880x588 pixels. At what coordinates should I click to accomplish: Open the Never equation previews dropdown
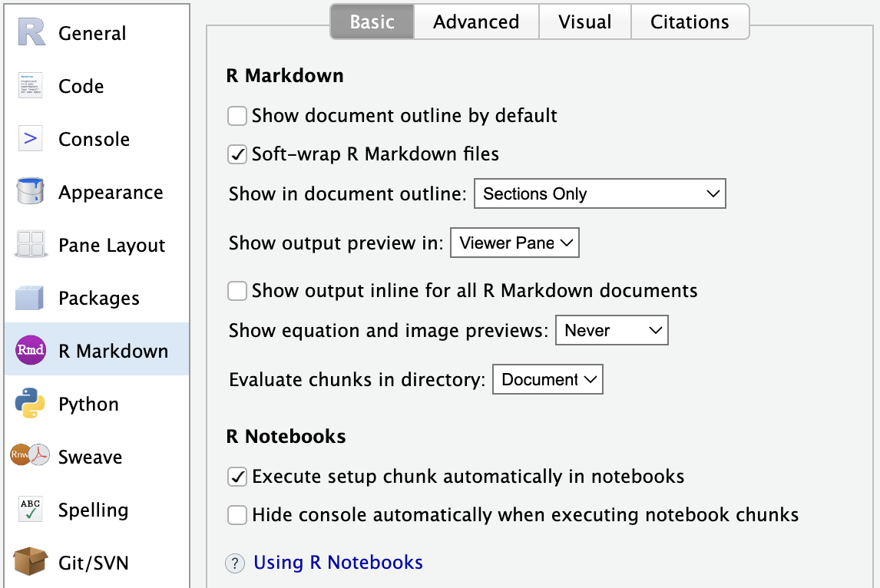click(x=612, y=330)
